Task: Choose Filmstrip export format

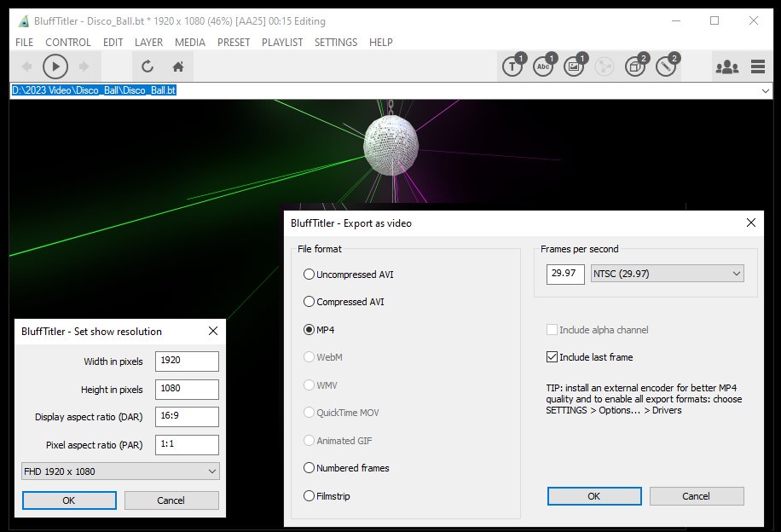Action: click(x=327, y=495)
